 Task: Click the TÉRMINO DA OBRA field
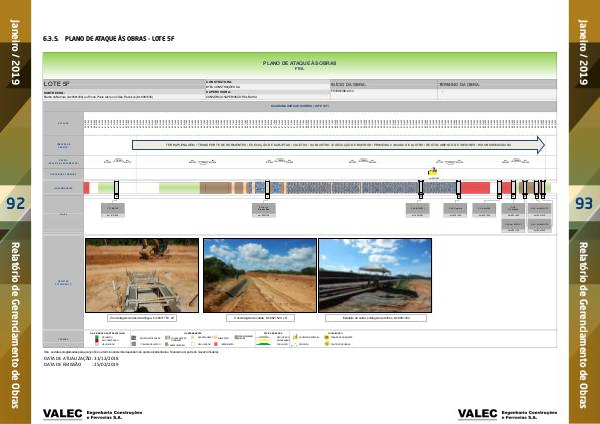click(495, 84)
